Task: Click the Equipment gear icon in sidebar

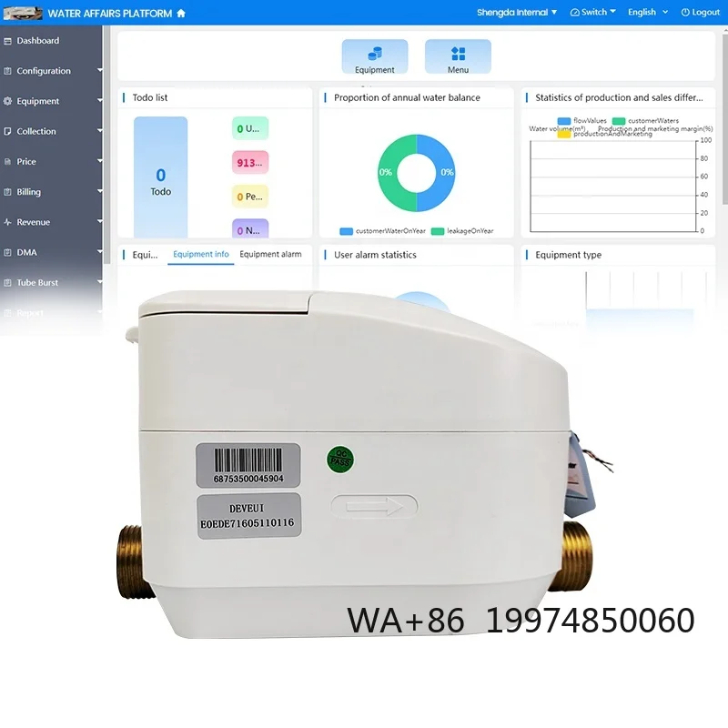Action: coord(10,101)
